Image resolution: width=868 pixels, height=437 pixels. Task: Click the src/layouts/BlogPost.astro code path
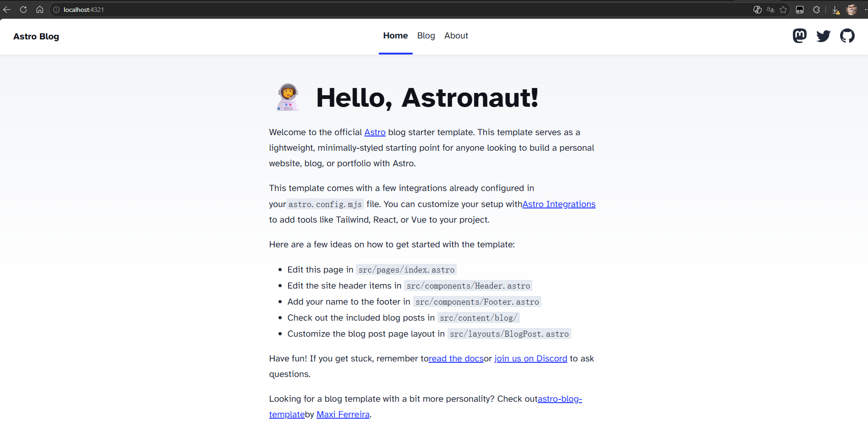pos(509,334)
